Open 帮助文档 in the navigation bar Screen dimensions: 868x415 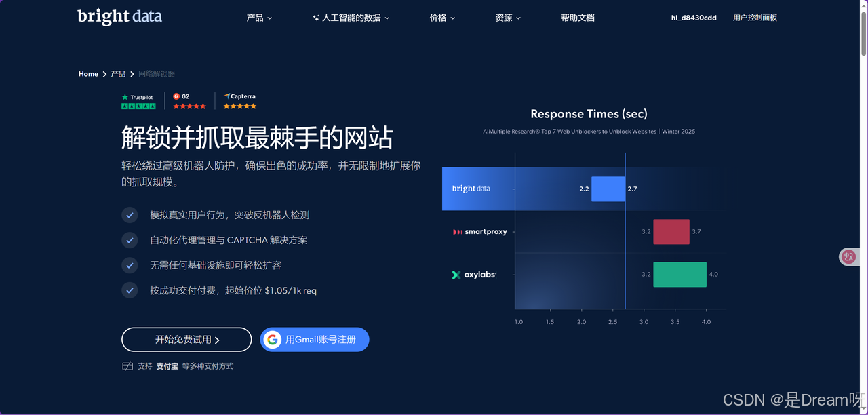coord(578,18)
